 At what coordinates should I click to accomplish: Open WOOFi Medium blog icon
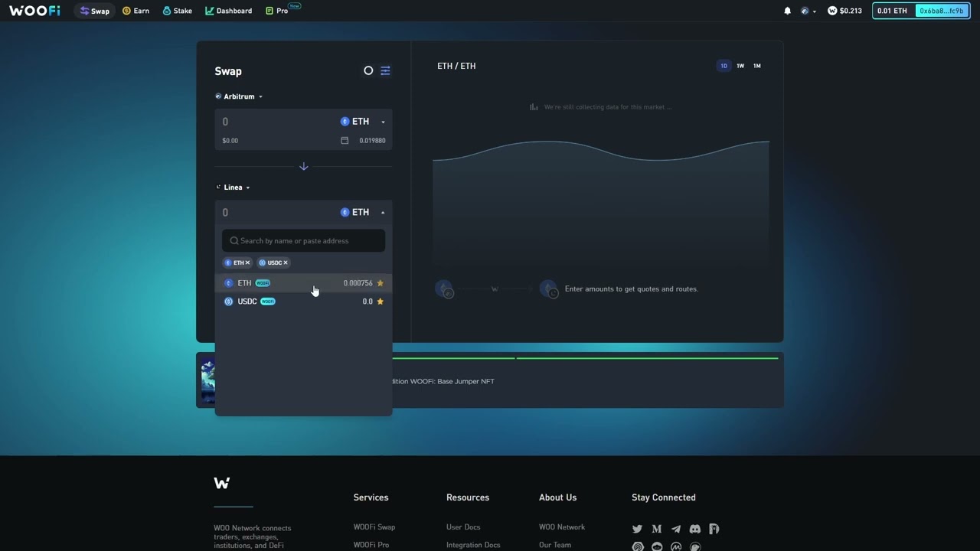point(656,529)
